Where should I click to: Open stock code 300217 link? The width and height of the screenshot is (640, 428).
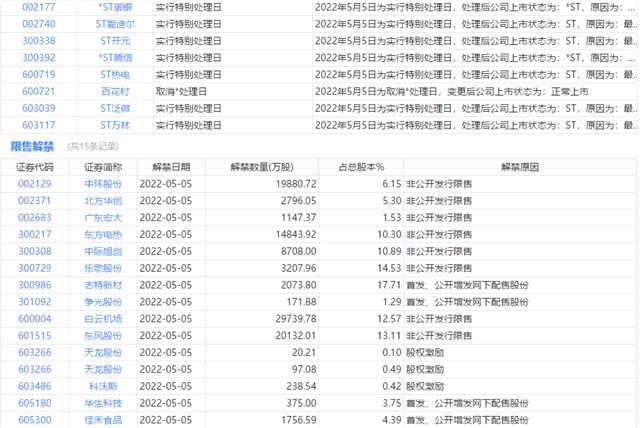click(x=35, y=235)
